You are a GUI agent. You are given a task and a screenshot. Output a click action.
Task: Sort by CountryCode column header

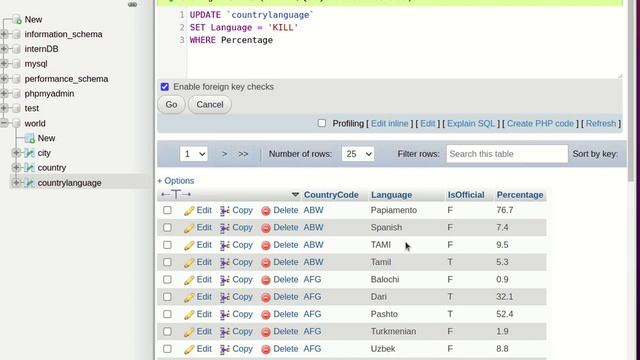tap(331, 195)
